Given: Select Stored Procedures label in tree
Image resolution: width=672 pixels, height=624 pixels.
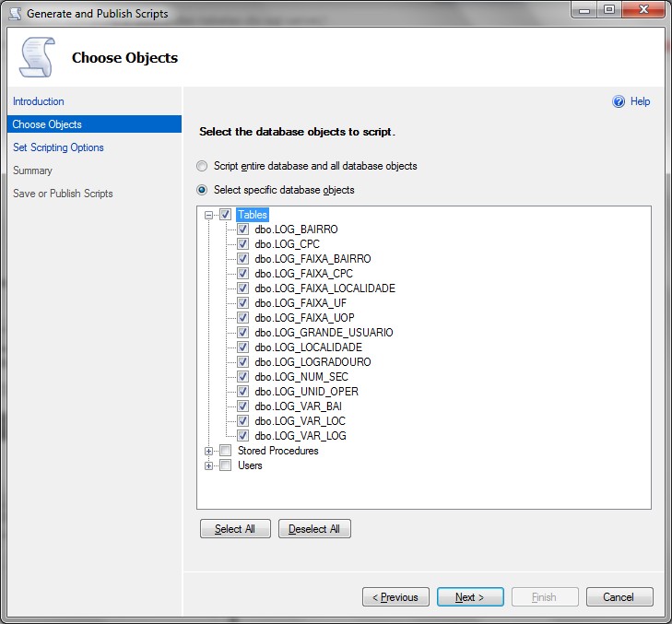Looking at the screenshot, I should pos(278,451).
